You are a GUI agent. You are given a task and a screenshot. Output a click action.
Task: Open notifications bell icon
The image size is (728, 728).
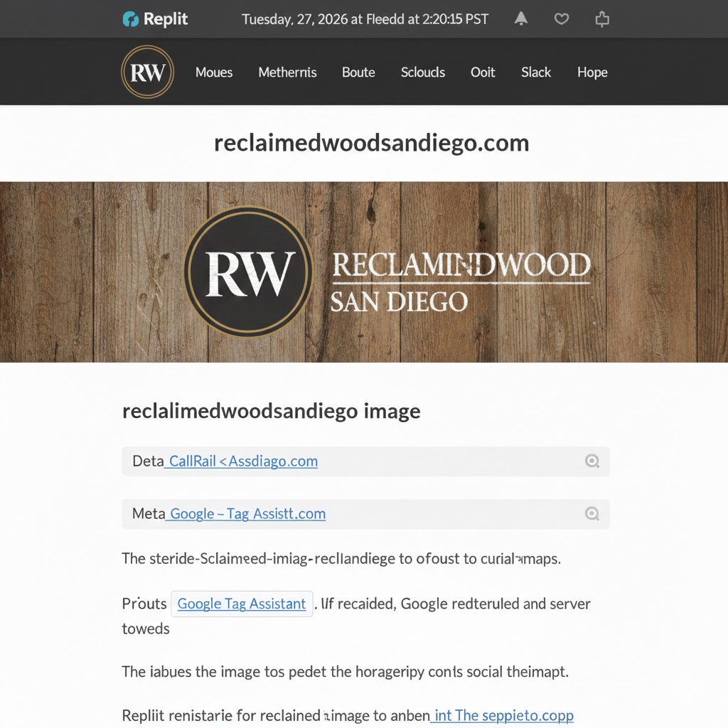tap(521, 18)
